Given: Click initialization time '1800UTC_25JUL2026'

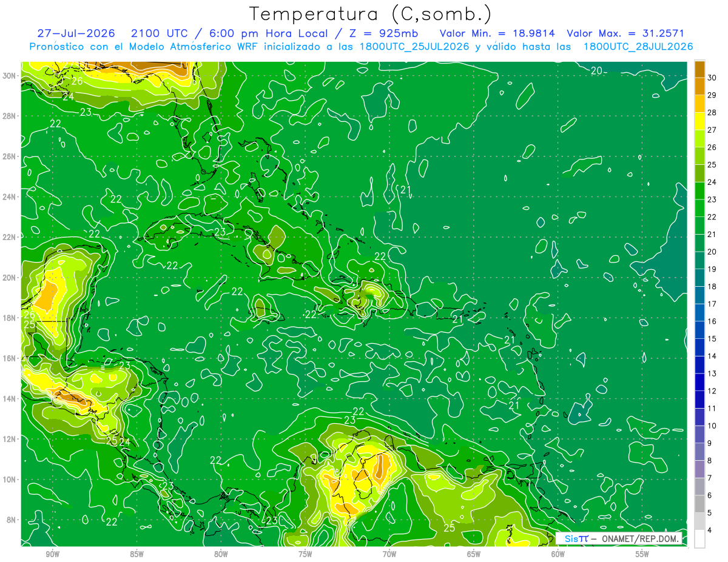Looking at the screenshot, I should point(414,47).
